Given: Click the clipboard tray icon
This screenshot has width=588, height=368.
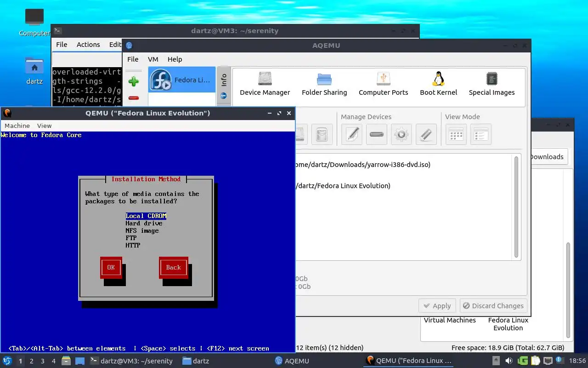Looking at the screenshot, I should [536, 361].
